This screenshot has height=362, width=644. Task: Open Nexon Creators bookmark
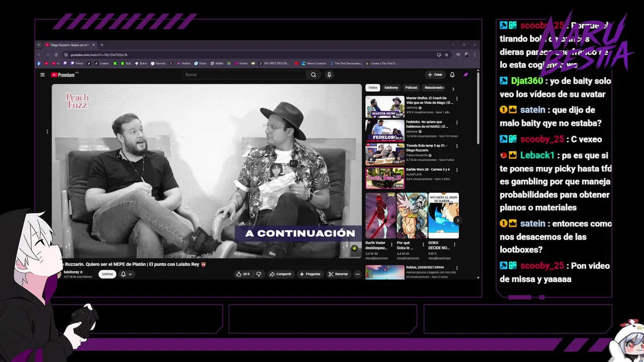tap(314, 63)
